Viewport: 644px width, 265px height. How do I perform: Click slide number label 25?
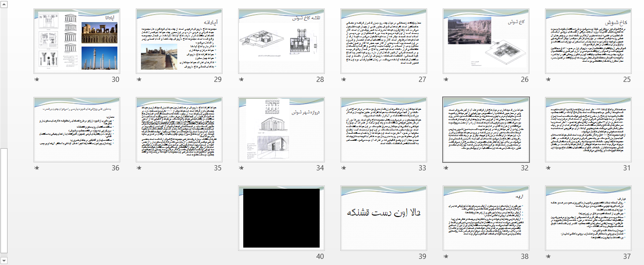pyautogui.click(x=627, y=80)
